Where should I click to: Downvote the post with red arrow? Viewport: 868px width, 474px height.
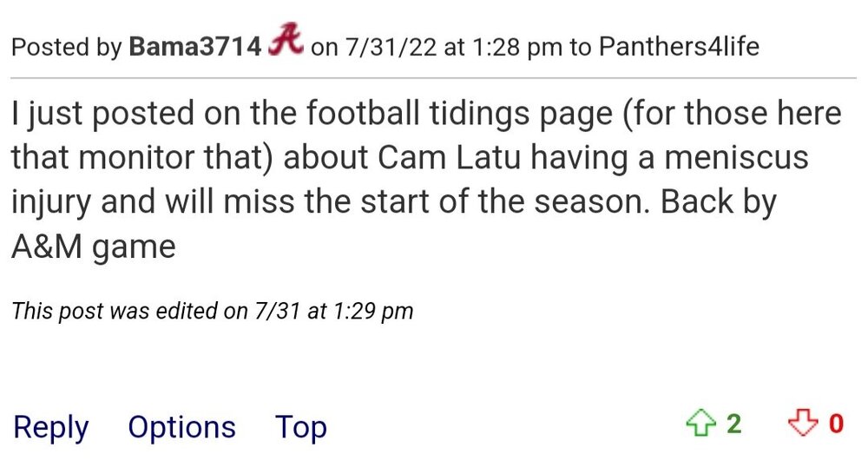(802, 424)
